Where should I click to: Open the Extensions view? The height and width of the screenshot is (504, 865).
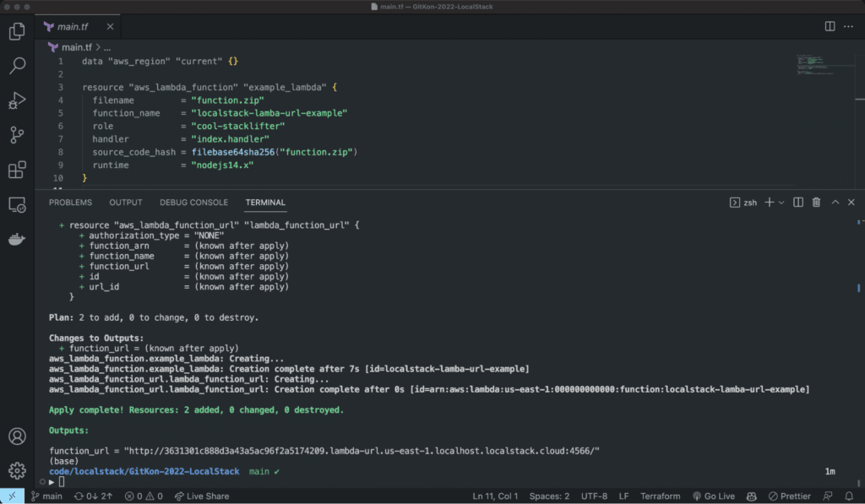tap(17, 170)
